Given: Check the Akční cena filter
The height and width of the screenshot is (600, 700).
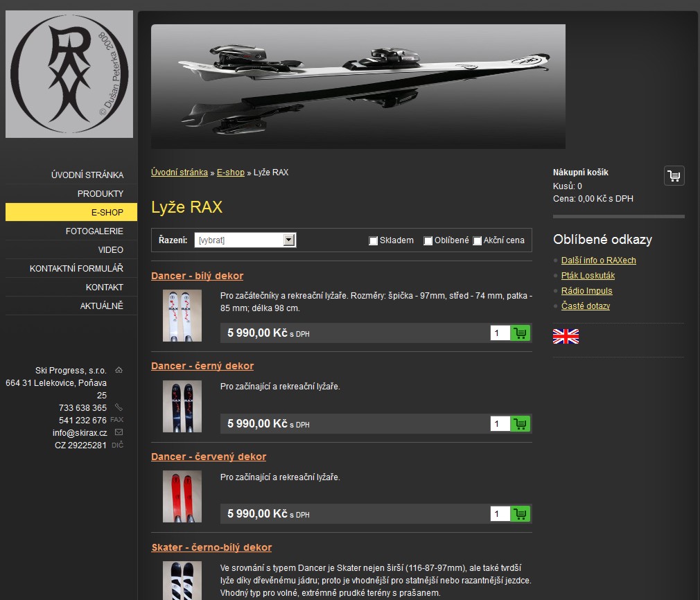Looking at the screenshot, I should (478, 241).
